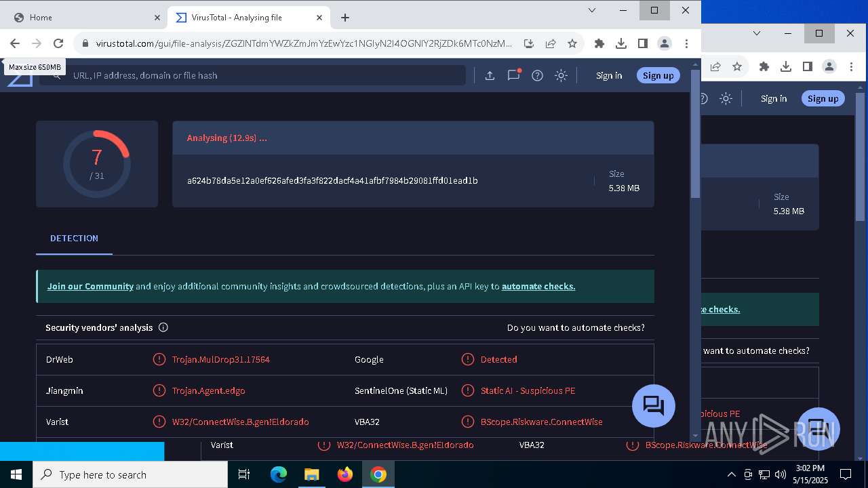Image resolution: width=868 pixels, height=488 pixels.
Task: Toggle theme icon in background VirusTotal window
Action: [726, 98]
